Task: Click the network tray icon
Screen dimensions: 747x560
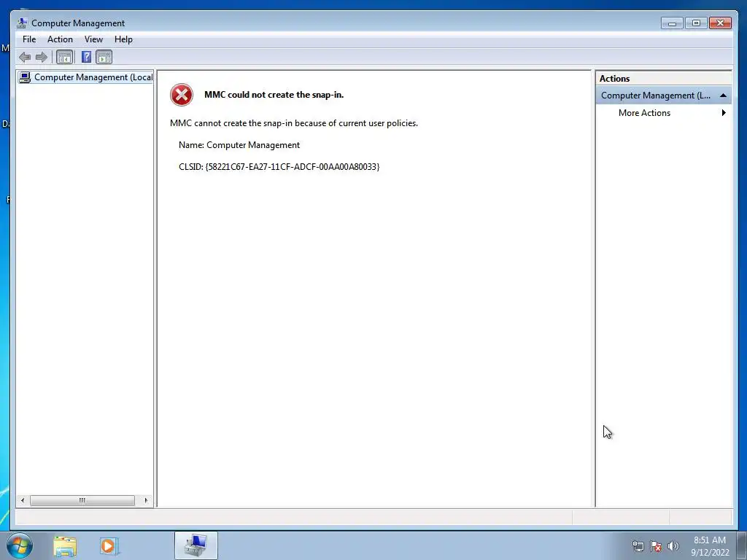Action: 638,546
